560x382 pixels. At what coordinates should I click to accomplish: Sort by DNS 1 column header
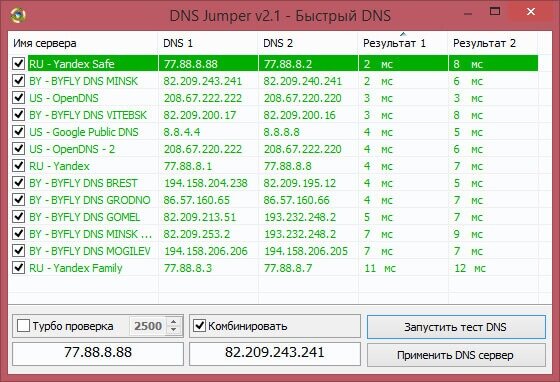click(x=208, y=43)
